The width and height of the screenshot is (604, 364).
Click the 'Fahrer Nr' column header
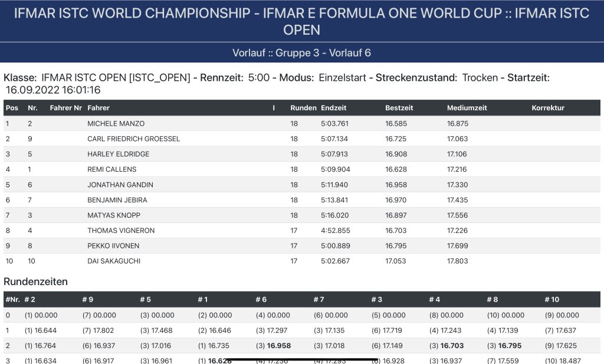point(66,108)
